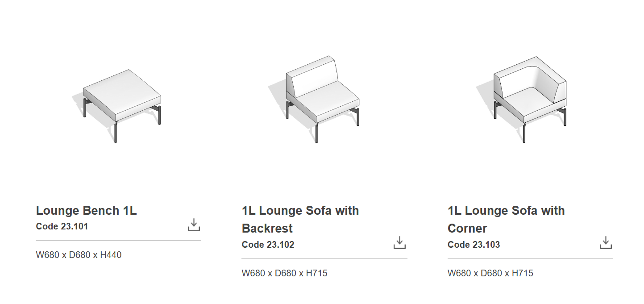Click divider line under Code 23.101
The width and height of the screenshot is (644, 304).
[118, 240]
